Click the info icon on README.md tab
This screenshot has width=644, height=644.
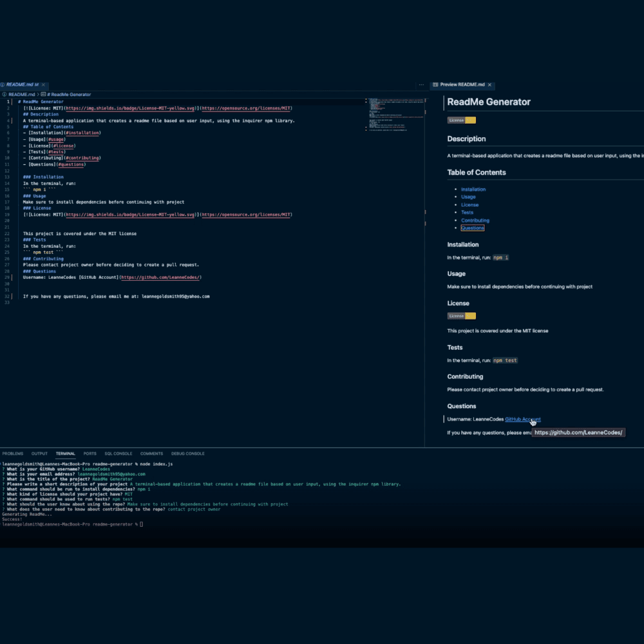click(3, 84)
